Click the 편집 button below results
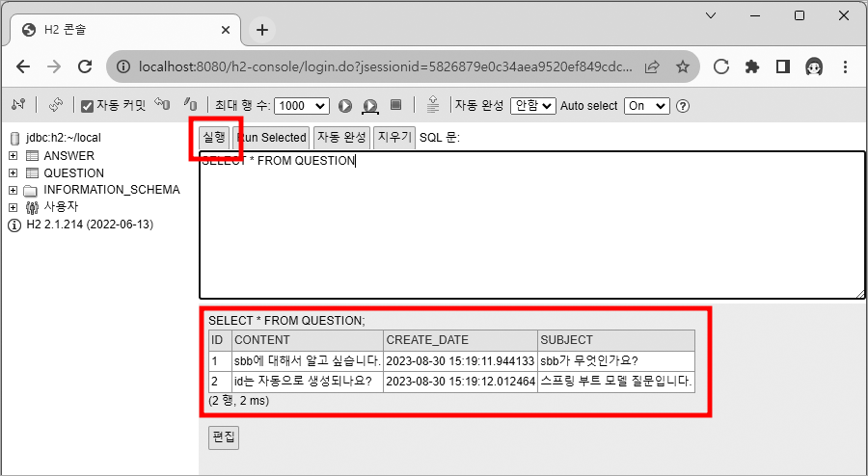Viewport: 868px width, 476px height. [x=224, y=437]
